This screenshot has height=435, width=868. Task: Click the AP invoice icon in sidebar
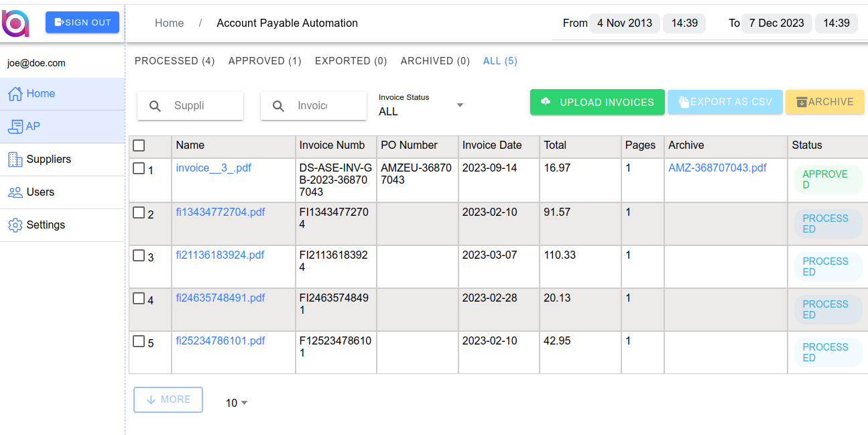point(15,126)
